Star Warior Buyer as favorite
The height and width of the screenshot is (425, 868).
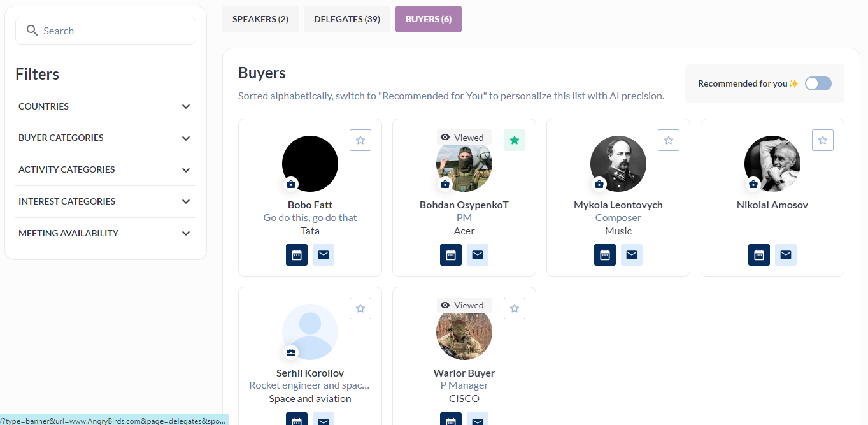[x=515, y=308]
